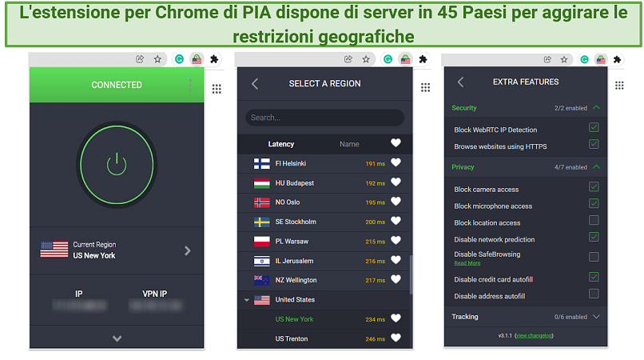Viewport: 644px width, 360px height.
Task: Toggle Disable network prediction checkbox
Action: click(594, 237)
